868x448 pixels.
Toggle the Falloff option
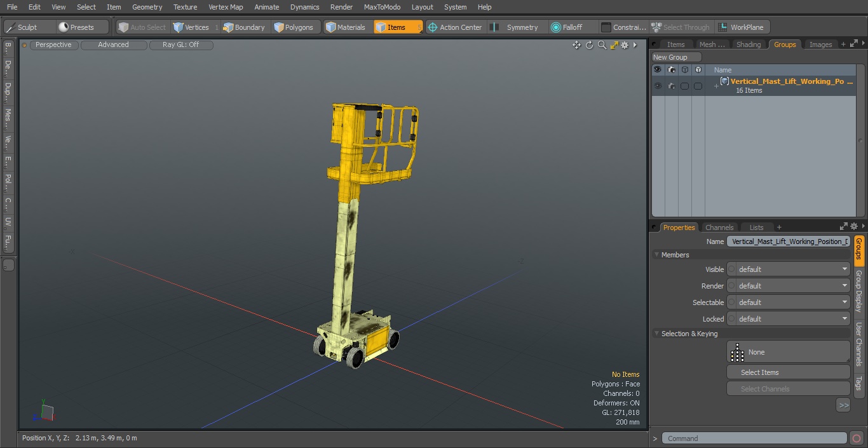point(567,27)
